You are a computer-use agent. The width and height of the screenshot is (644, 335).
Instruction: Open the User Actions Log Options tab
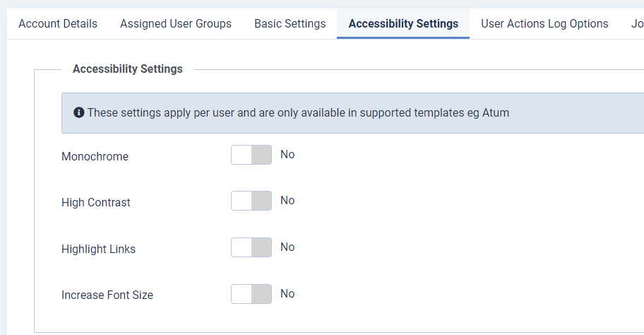point(544,24)
